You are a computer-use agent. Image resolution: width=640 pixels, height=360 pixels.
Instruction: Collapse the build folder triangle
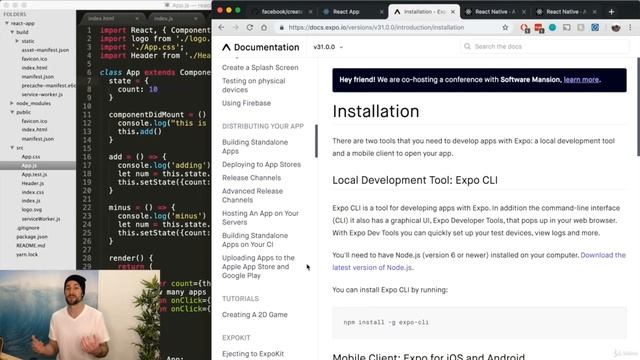pyautogui.click(x=12, y=32)
